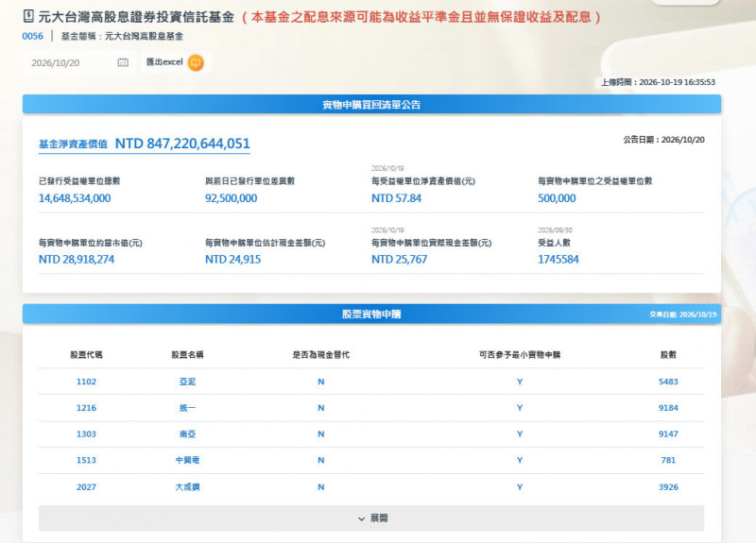The image size is (756, 543).
Task: Click stock name 統一
Action: click(x=187, y=408)
